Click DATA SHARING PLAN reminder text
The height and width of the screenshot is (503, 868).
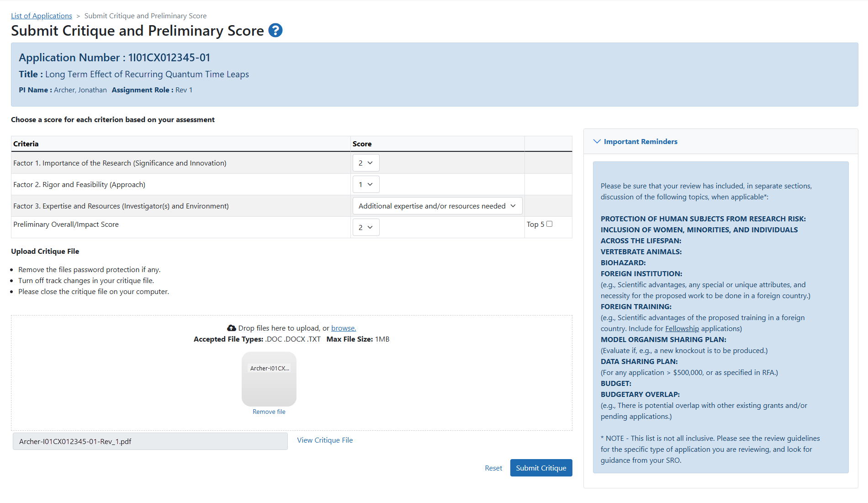(639, 361)
